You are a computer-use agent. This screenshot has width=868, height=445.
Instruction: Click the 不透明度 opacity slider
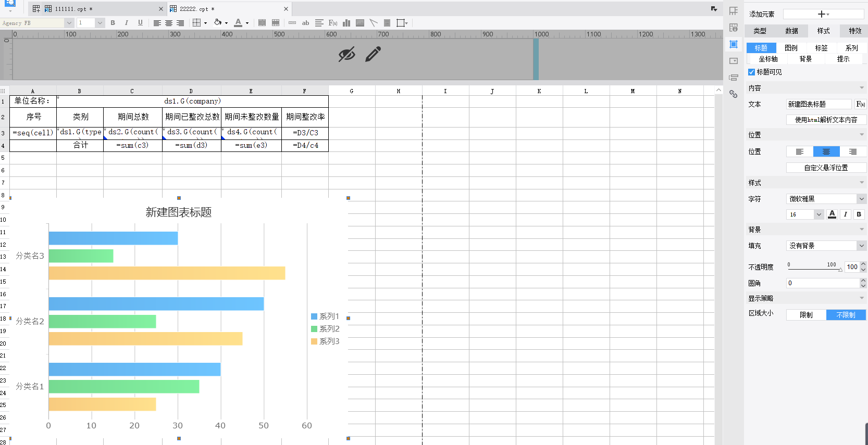[814, 269]
